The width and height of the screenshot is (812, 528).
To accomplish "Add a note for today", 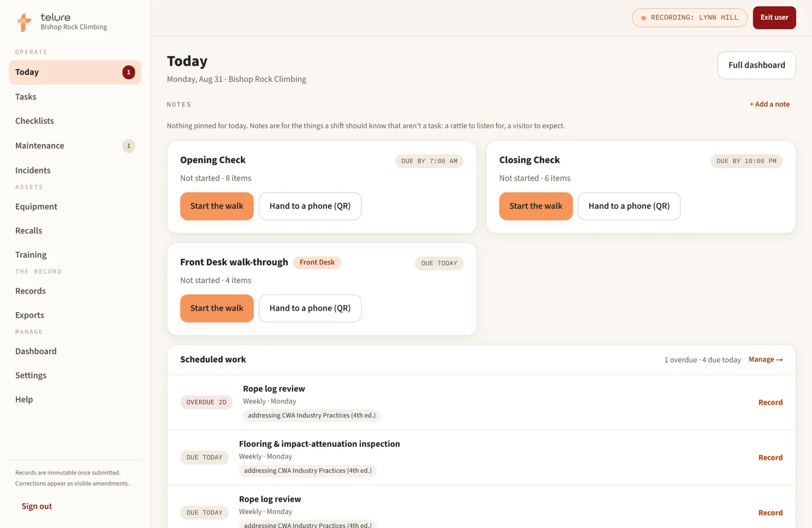I will tap(770, 104).
